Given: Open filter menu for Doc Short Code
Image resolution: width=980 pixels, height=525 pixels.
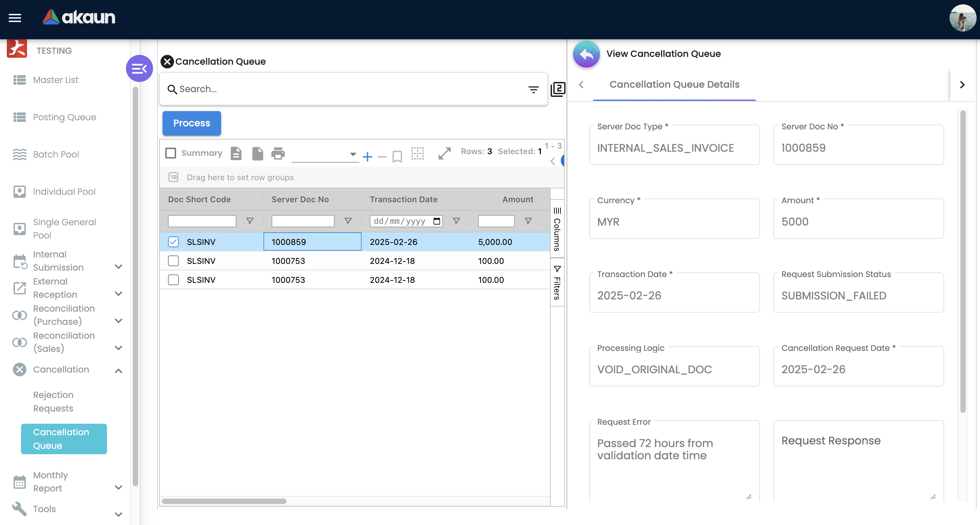Looking at the screenshot, I should [250, 220].
